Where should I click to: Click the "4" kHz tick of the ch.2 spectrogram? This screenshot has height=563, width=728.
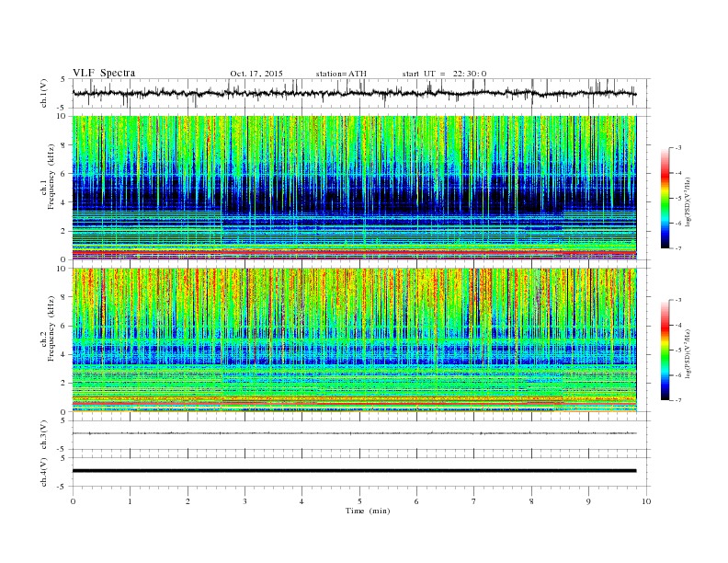pyautogui.click(x=64, y=354)
